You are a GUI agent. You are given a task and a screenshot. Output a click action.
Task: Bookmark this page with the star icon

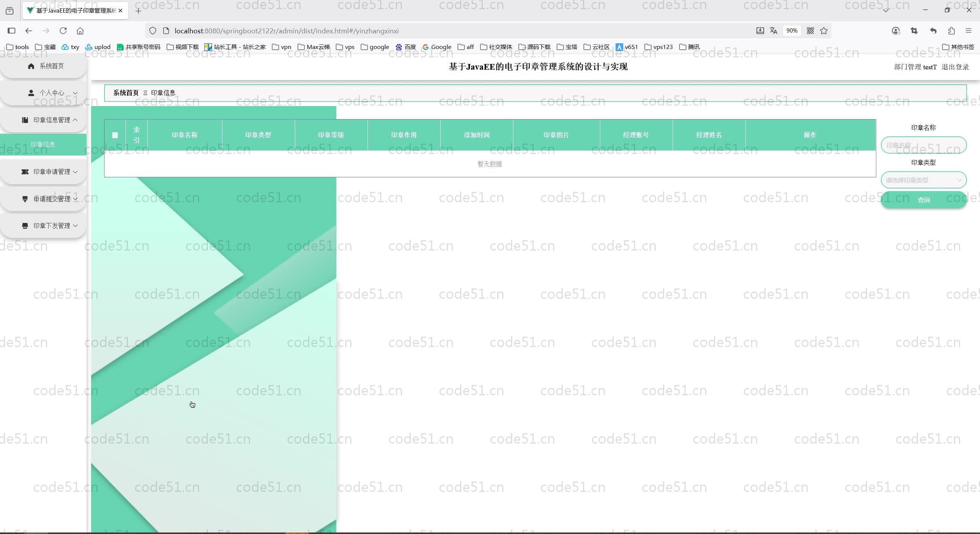tap(824, 31)
